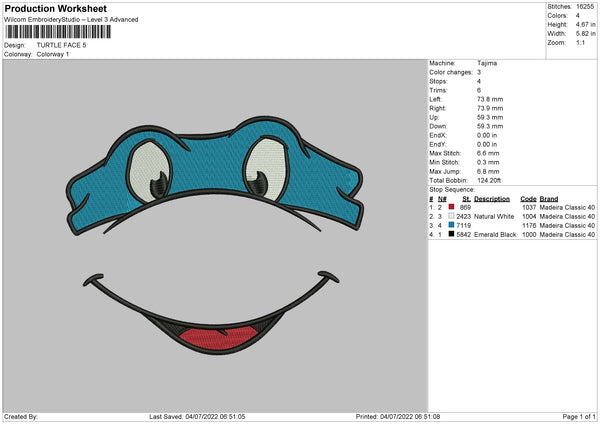Click the 'Brand' column header
Viewport: 600px width, 424px height.
click(549, 199)
